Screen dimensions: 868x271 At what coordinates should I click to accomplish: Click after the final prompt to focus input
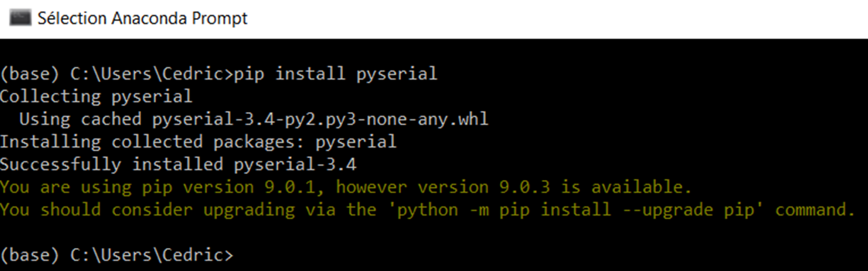(241, 255)
